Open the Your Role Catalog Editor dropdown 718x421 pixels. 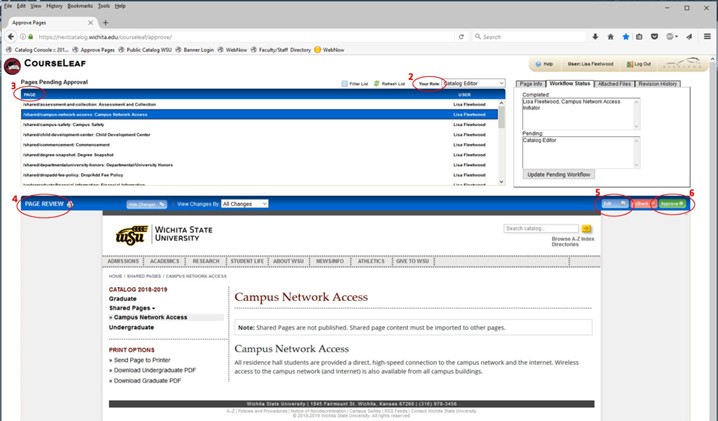[x=473, y=83]
